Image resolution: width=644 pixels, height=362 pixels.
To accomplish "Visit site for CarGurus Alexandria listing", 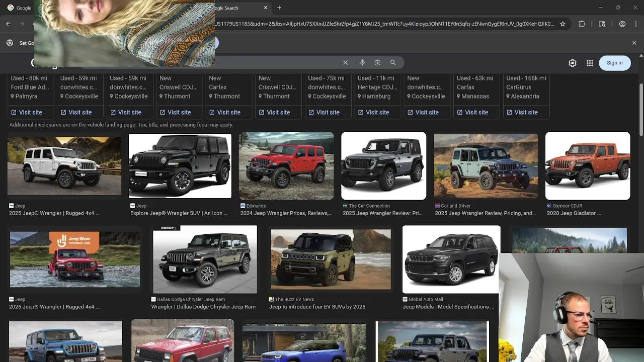I will (x=522, y=112).
